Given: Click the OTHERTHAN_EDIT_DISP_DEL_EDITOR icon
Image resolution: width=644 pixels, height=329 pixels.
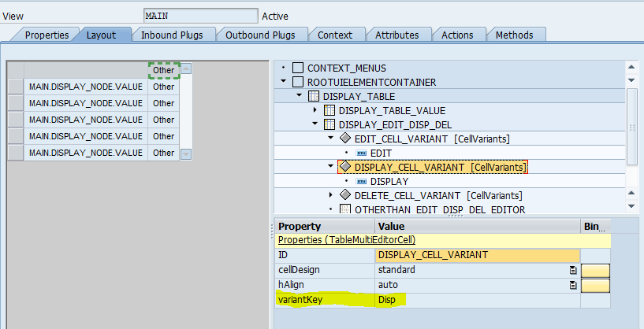Looking at the screenshot, I should (345, 209).
